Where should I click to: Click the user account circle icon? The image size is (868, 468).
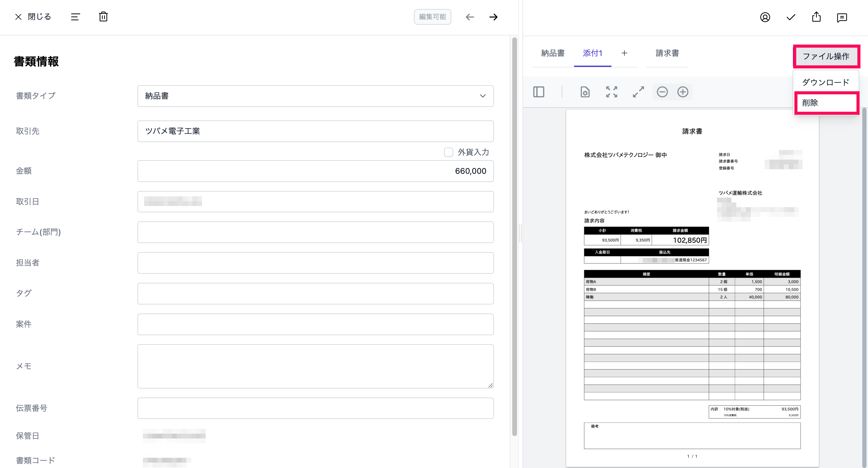(x=765, y=17)
